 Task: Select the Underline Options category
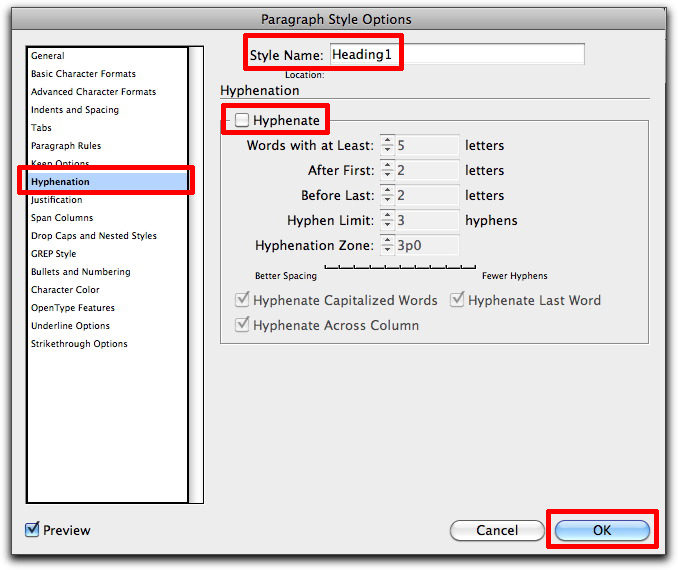[70, 326]
